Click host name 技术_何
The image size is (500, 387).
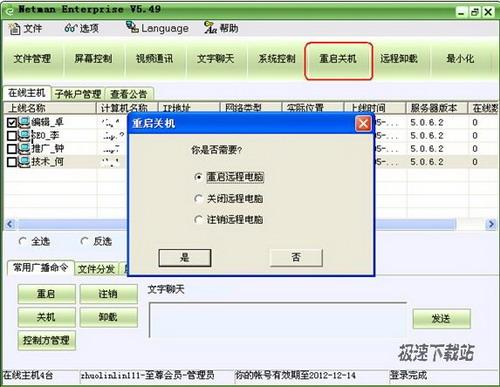coord(47,162)
